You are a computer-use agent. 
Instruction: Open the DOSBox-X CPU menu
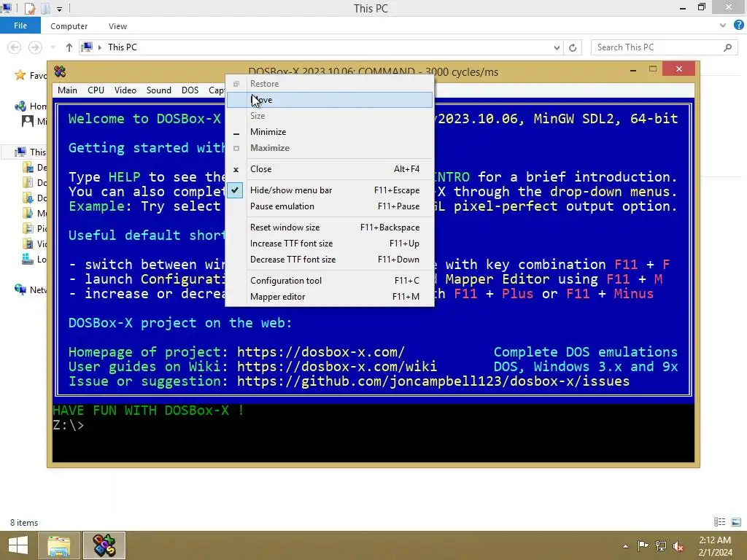[x=96, y=90]
